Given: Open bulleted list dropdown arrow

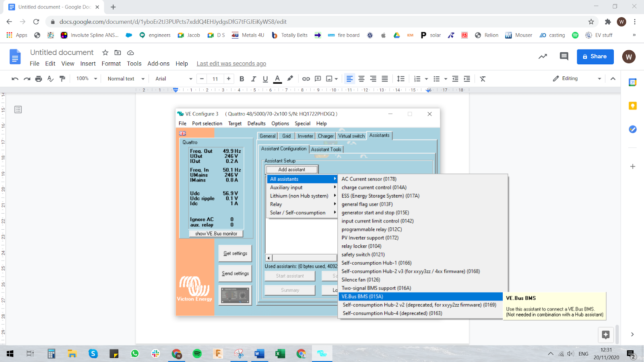Looking at the screenshot, I should tap(446, 79).
